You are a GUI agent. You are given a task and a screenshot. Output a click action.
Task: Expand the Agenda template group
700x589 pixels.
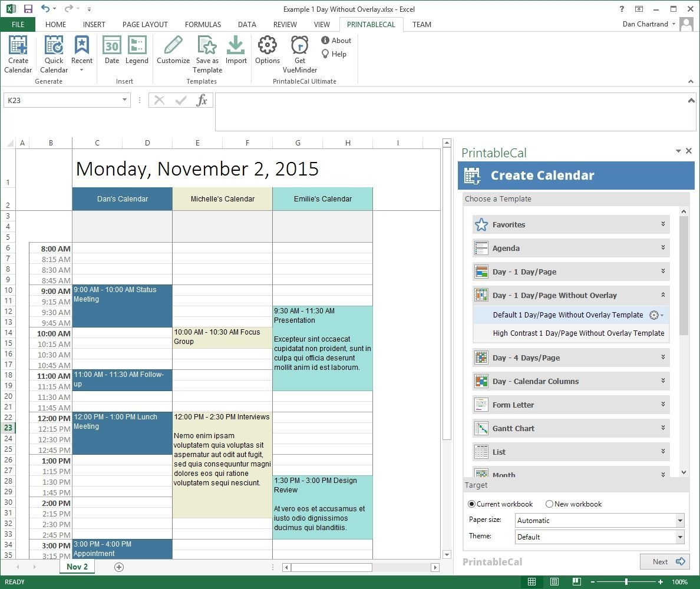(571, 248)
